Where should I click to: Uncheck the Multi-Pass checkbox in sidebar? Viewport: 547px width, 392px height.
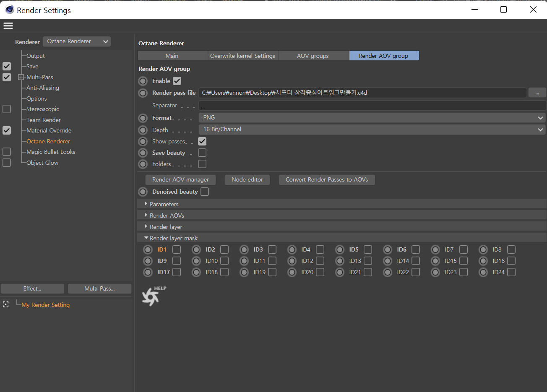7,77
